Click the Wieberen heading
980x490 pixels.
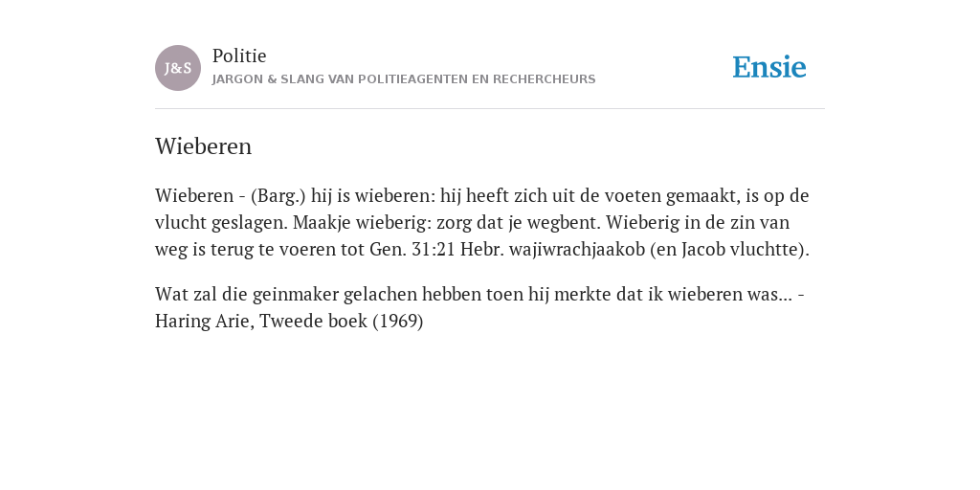point(203,146)
